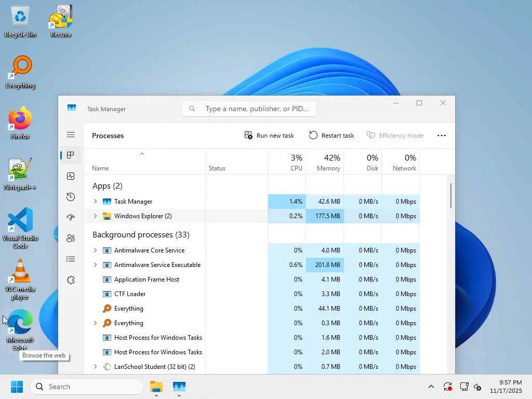Select the Everything desktop shortcut
The width and height of the screenshot is (532, 399).
pyautogui.click(x=20, y=72)
